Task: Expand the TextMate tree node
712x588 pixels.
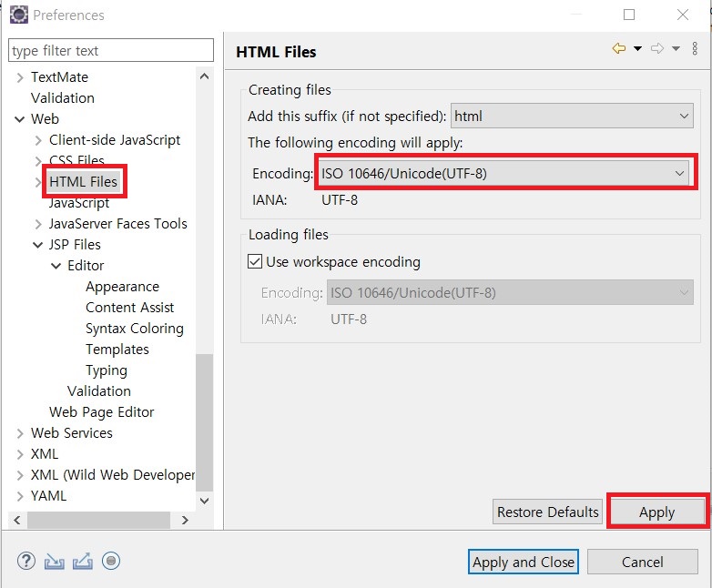Action: coord(19,77)
